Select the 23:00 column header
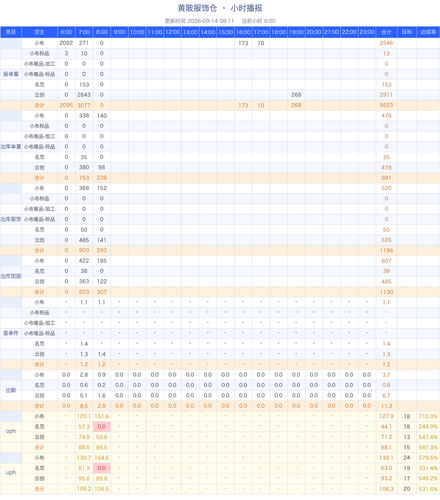 tap(367, 32)
